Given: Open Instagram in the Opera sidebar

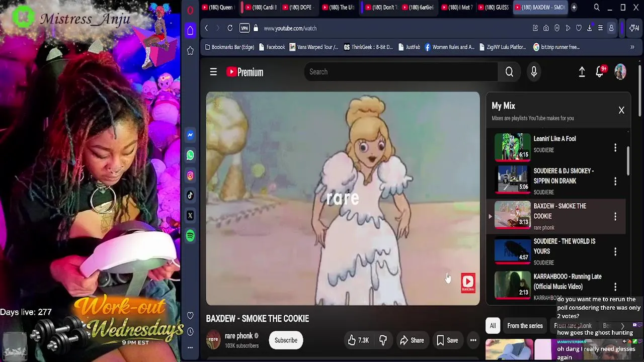Looking at the screenshot, I should tap(190, 175).
